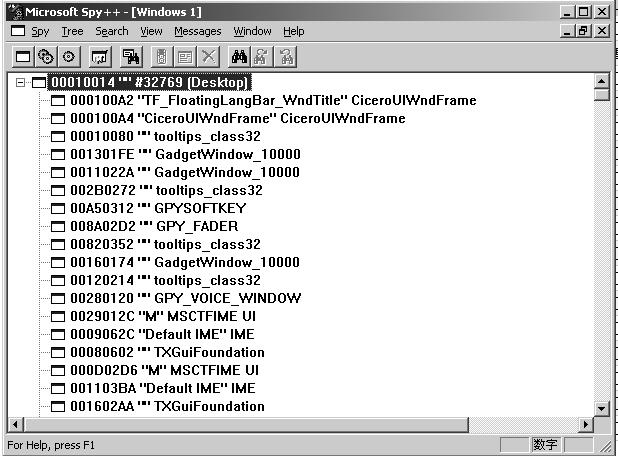Select the 001103BA "Default IME" row

coord(163,389)
